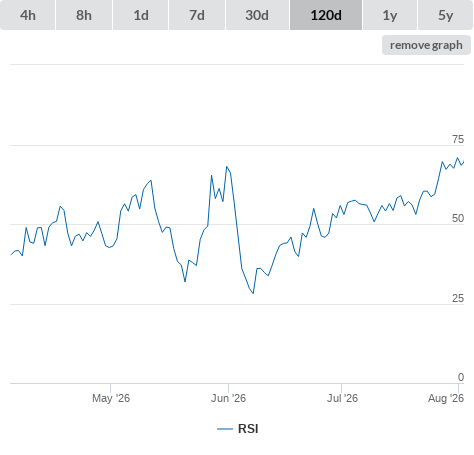Click the Aug '26 axis label
474x455 pixels.
click(446, 398)
